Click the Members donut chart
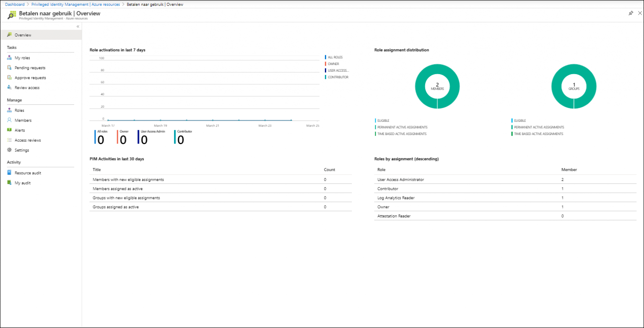 point(437,86)
